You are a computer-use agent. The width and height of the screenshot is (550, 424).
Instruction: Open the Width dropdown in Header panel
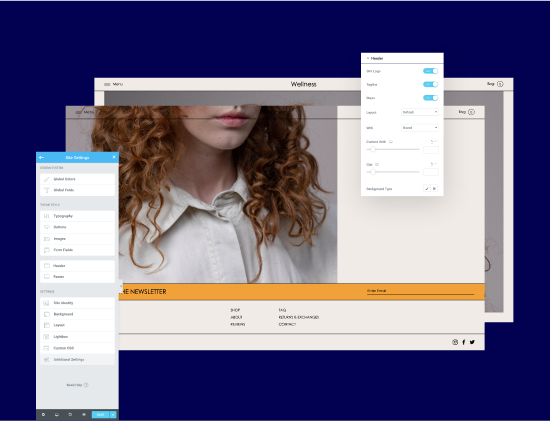click(x=420, y=128)
